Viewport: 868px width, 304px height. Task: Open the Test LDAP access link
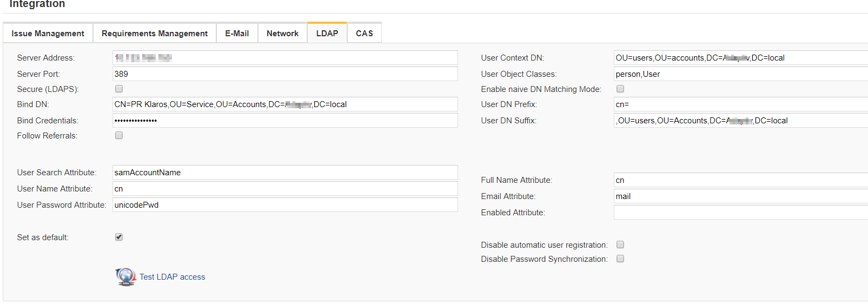pyautogui.click(x=172, y=277)
